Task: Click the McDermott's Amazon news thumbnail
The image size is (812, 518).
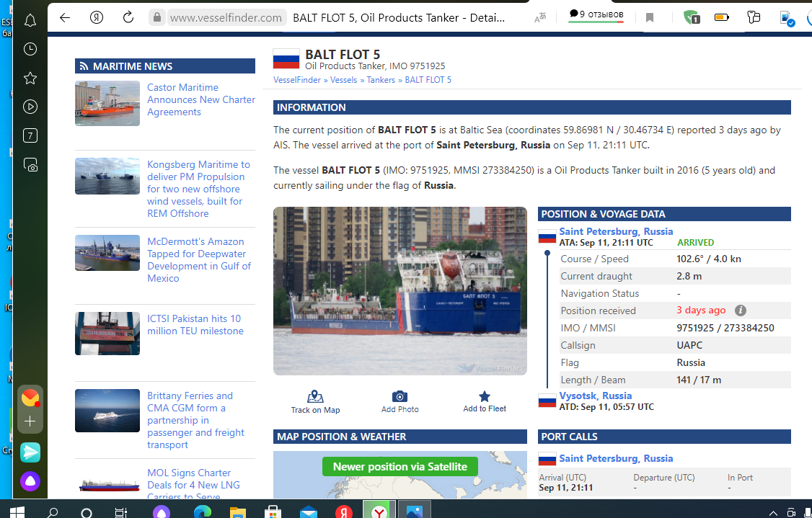Action: pos(107,253)
